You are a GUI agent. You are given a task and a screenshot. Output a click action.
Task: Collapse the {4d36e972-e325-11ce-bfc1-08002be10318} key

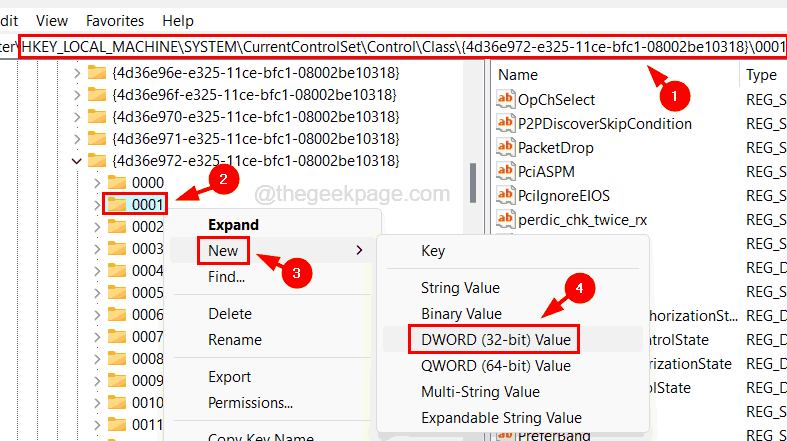tap(77, 160)
